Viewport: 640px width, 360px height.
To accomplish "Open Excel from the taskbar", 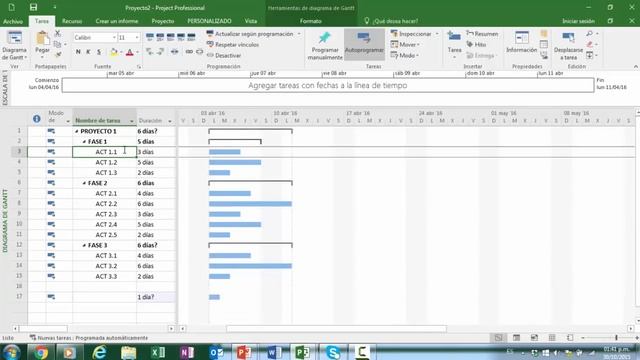I will (x=158, y=352).
